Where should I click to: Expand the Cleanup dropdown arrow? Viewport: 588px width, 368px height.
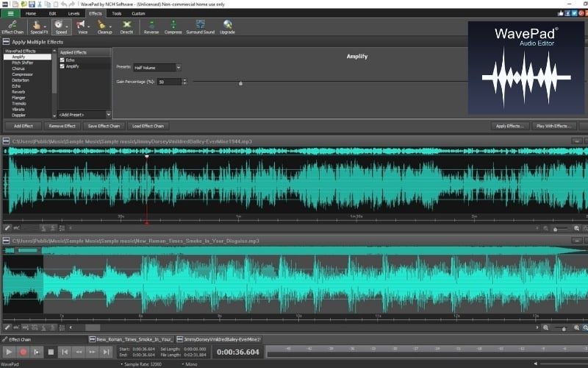coord(110,27)
